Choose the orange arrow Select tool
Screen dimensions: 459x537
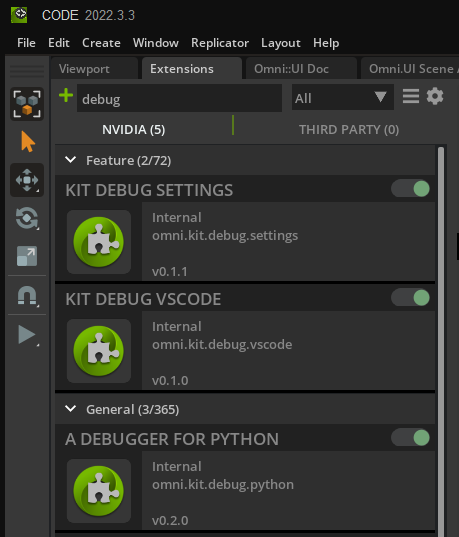point(27,141)
